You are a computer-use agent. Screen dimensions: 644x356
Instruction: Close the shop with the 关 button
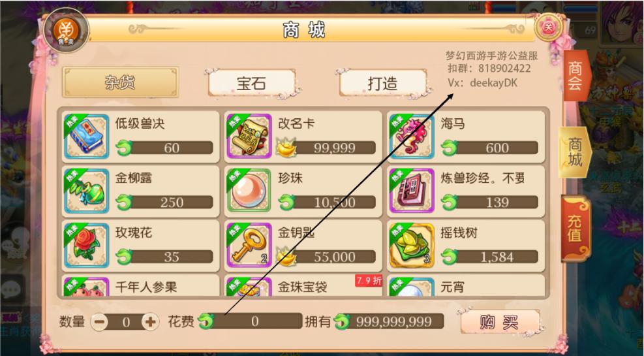pos(549,28)
